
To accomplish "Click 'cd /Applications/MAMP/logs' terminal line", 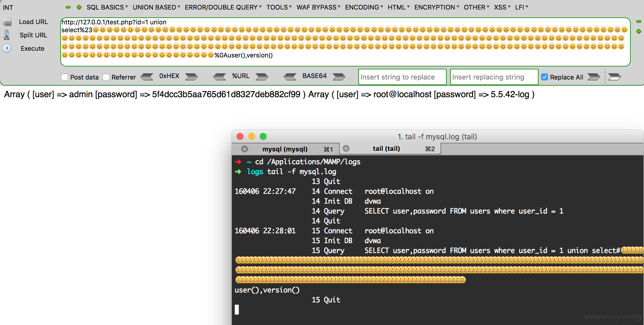I will pos(308,162).
